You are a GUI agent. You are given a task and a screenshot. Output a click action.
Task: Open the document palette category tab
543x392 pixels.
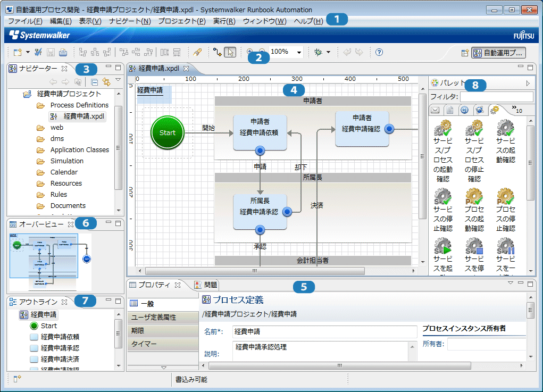[x=450, y=110]
